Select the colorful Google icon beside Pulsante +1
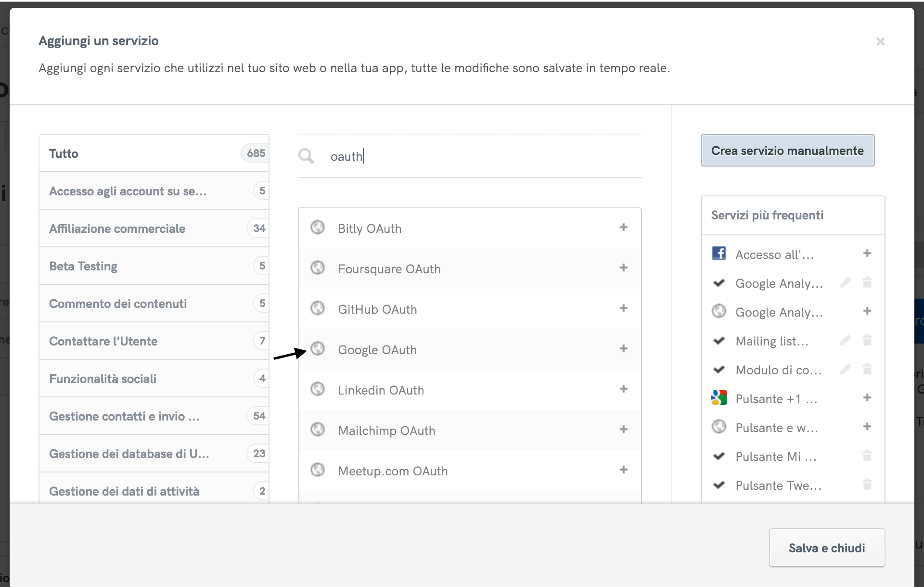The height and width of the screenshot is (587, 924). (719, 397)
